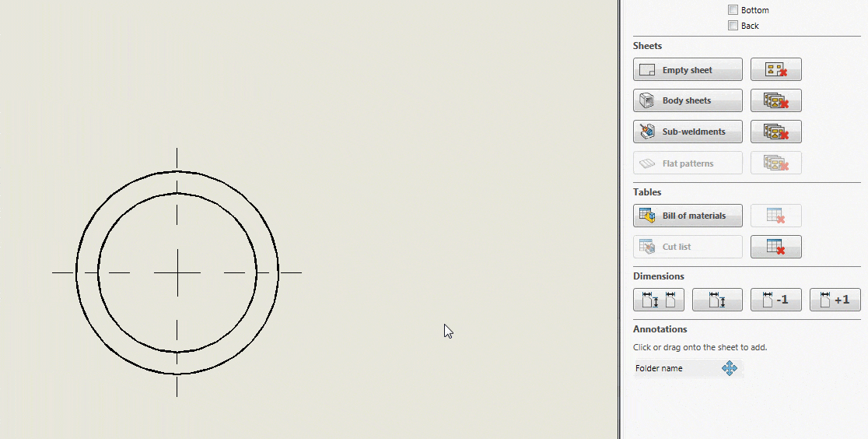868x439 pixels.
Task: Click the Folder name annotation move icon
Action: click(x=730, y=368)
